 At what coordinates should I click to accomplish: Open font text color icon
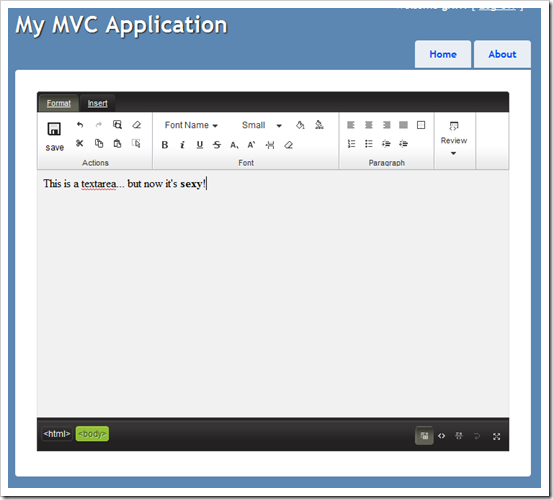pyautogui.click(x=319, y=125)
